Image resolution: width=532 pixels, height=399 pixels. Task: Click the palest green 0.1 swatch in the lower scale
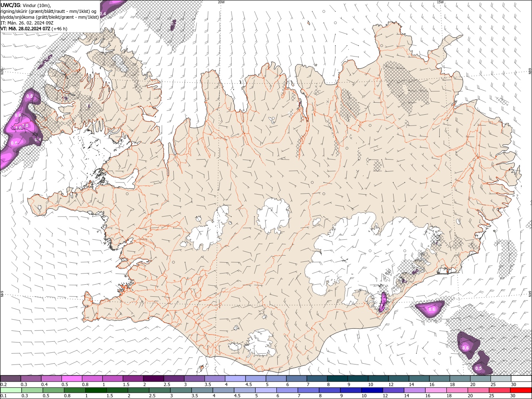(x=11, y=390)
